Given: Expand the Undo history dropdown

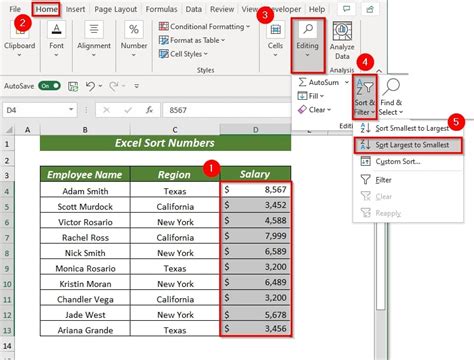Looking at the screenshot, I should click(x=100, y=86).
